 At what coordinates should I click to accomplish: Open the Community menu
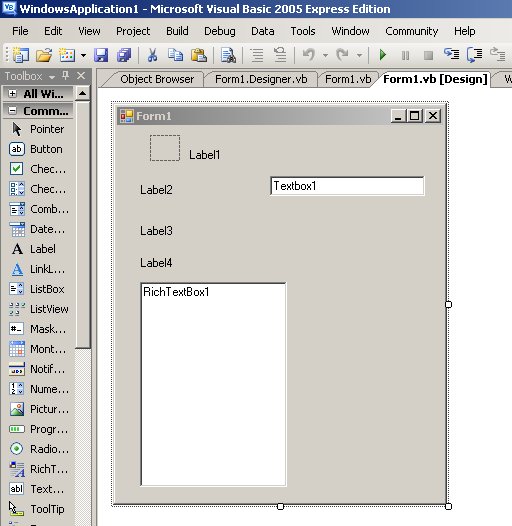point(412,31)
